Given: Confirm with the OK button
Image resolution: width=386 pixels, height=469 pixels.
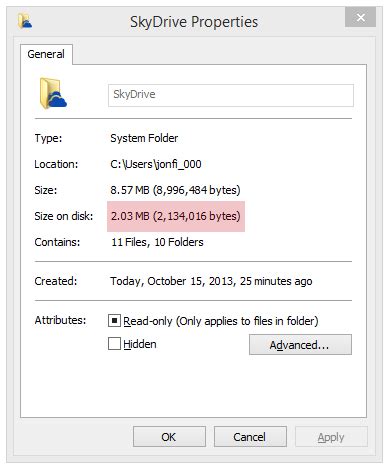Looking at the screenshot, I should pyautogui.click(x=169, y=437).
